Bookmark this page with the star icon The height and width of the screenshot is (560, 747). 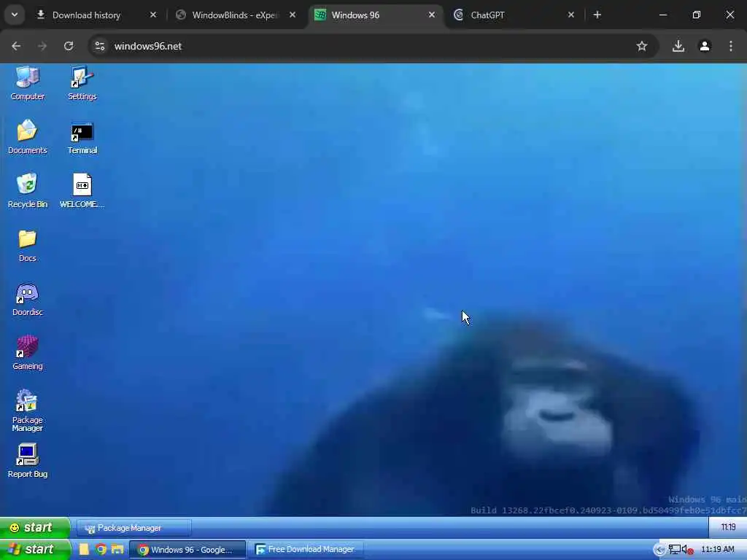pos(642,46)
